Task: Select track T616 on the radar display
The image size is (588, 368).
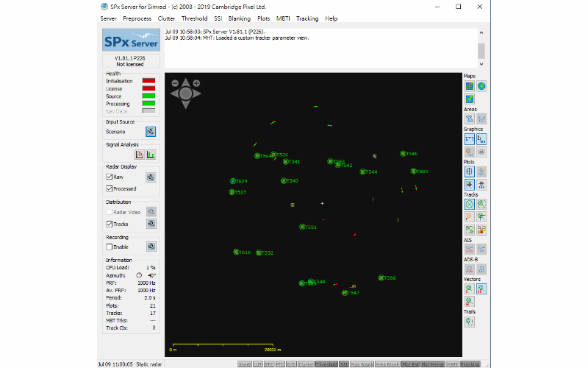Action: [236, 252]
